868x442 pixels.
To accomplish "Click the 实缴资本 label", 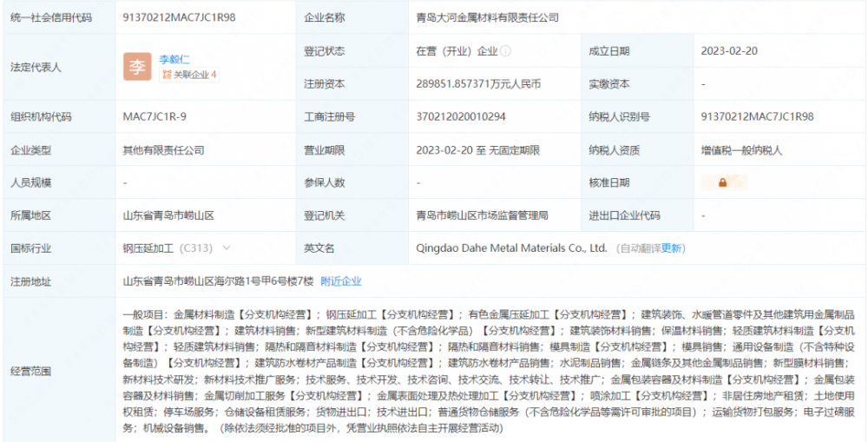I will click(x=609, y=84).
